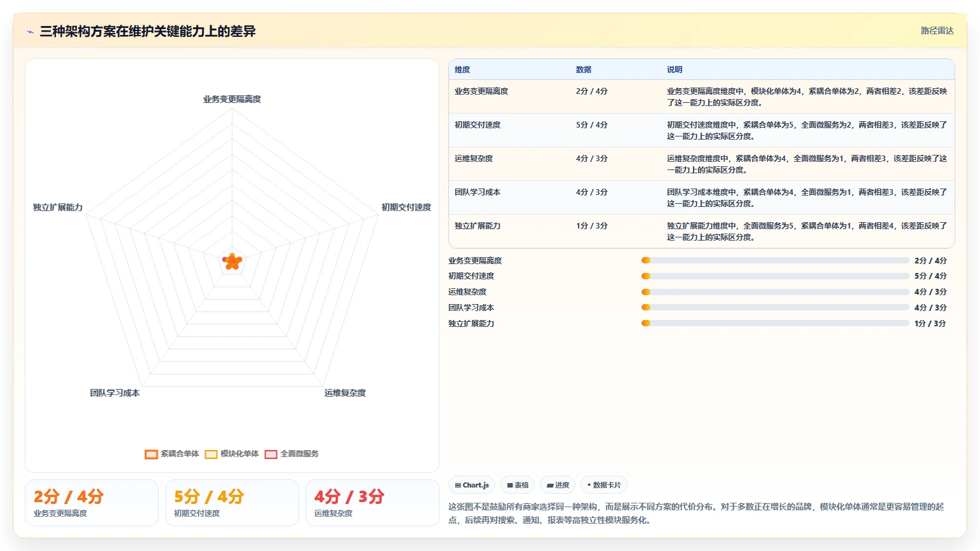The width and height of the screenshot is (980, 551).
Task: Click the Chart.js tag chip
Action: pos(472,485)
